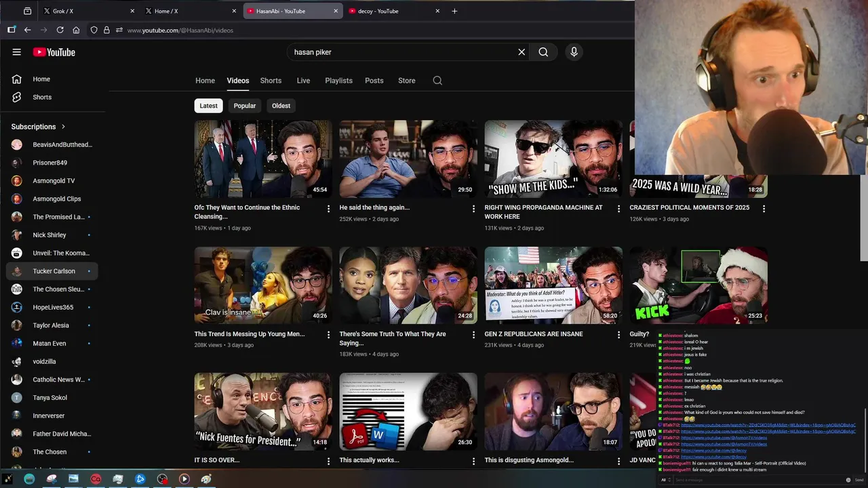
Task: Open the channel Posts tab
Action: pos(374,81)
